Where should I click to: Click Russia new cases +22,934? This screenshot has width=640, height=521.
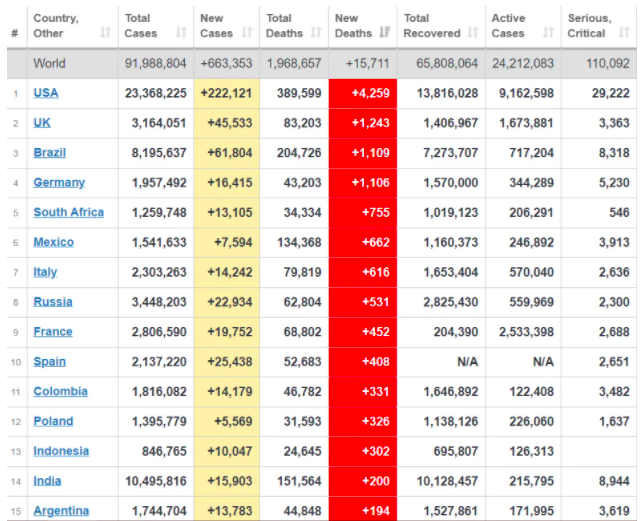pos(230,302)
